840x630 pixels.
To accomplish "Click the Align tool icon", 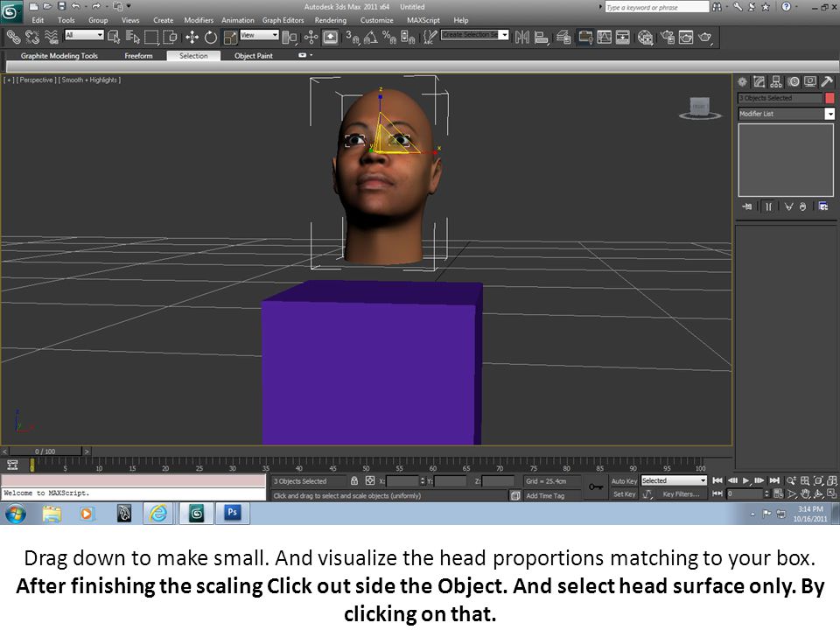I will [x=542, y=37].
